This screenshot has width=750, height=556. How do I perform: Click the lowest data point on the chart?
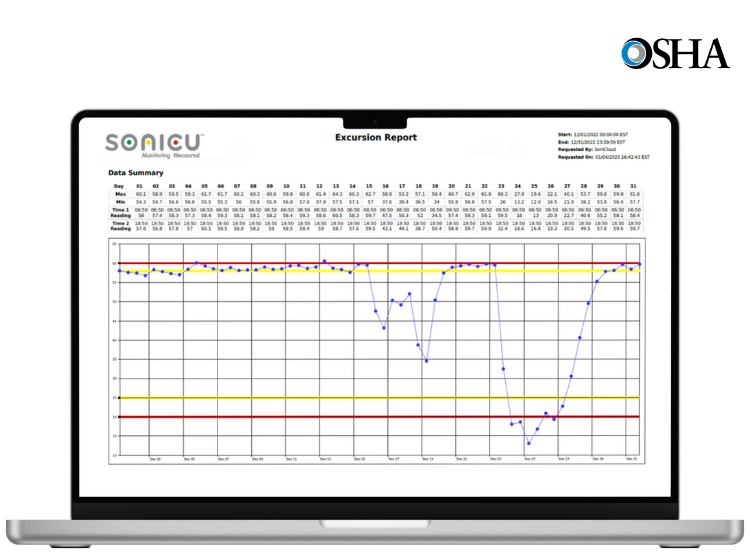529,443
